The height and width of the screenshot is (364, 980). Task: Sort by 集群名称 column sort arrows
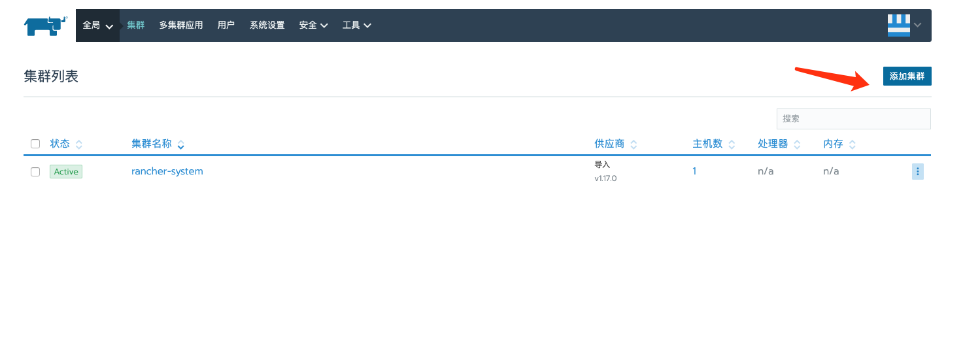pyautogui.click(x=180, y=144)
